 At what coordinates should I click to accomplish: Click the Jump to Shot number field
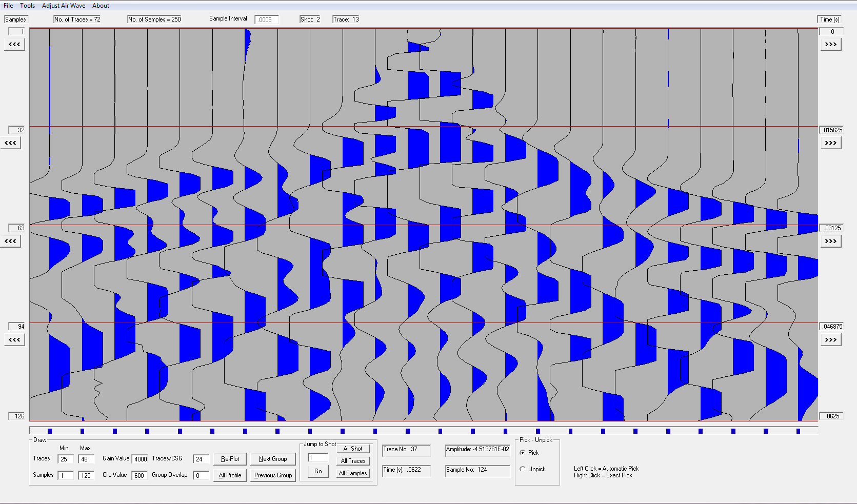pyautogui.click(x=317, y=458)
